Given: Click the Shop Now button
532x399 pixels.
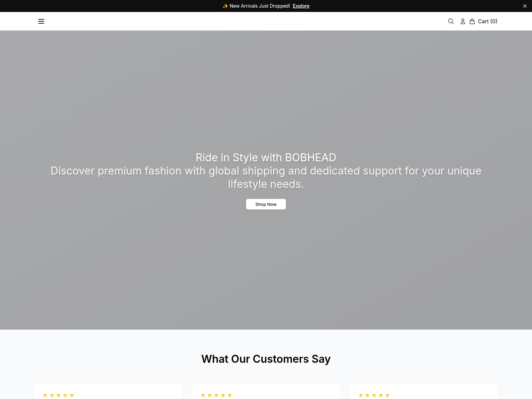Looking at the screenshot, I should tap(266, 204).
